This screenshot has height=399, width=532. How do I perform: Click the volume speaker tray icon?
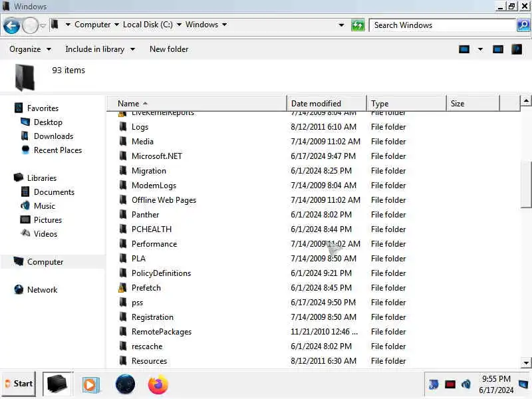(x=466, y=384)
